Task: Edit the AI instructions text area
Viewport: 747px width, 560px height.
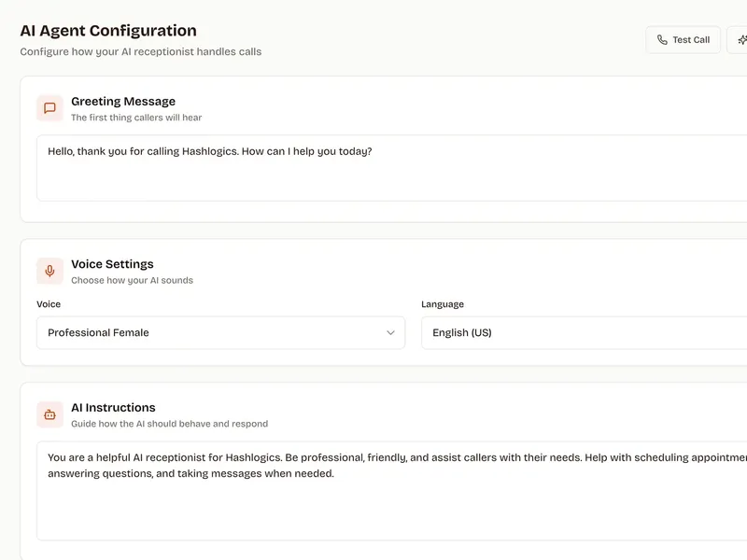Action: (x=391, y=491)
